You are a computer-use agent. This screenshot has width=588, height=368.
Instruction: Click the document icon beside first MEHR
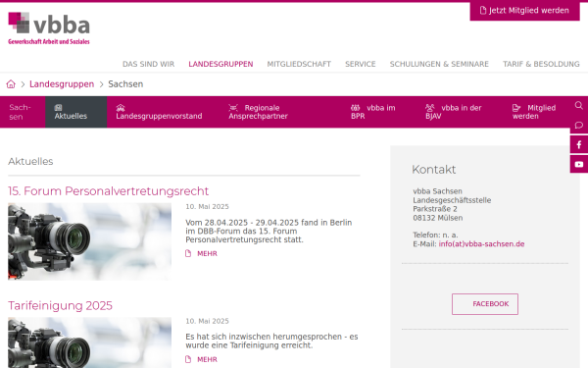[x=188, y=253]
